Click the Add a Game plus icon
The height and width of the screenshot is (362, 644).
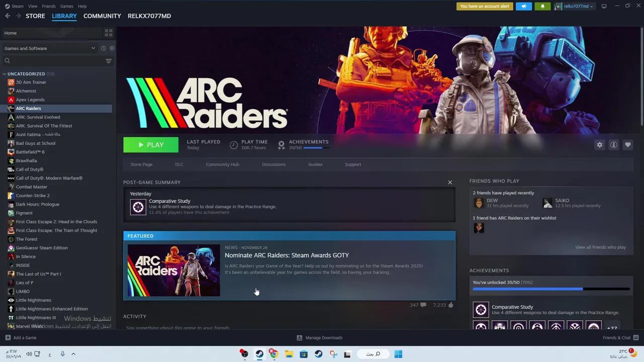(x=8, y=338)
